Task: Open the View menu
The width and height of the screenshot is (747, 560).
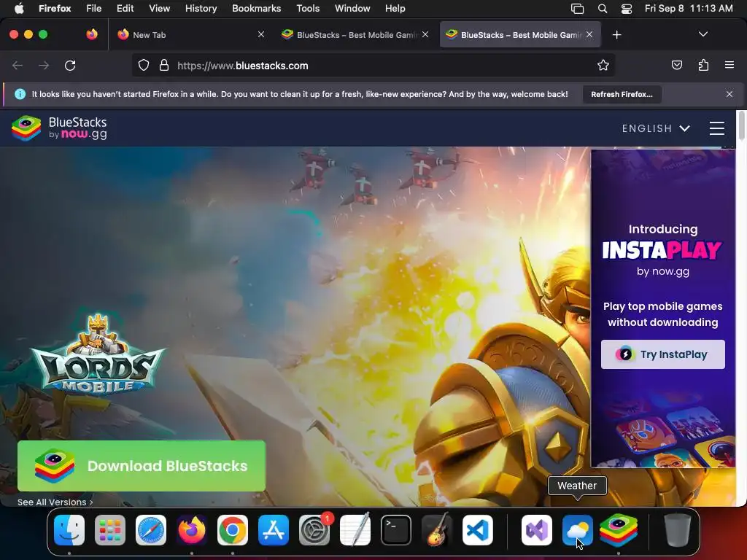Action: tap(159, 9)
